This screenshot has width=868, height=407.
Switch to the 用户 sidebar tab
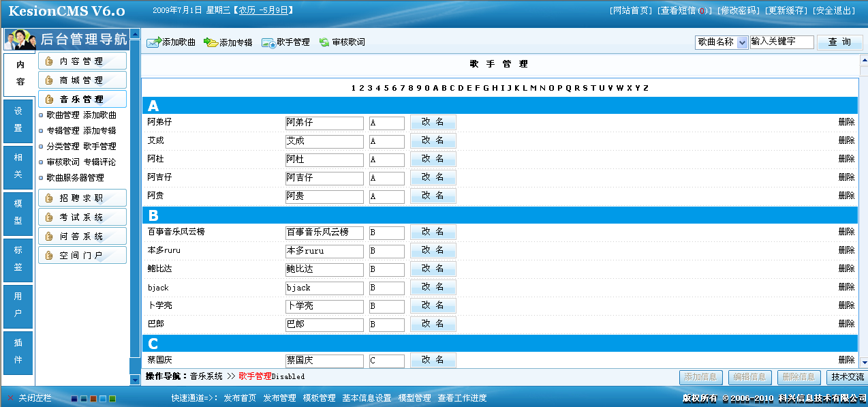(x=16, y=306)
